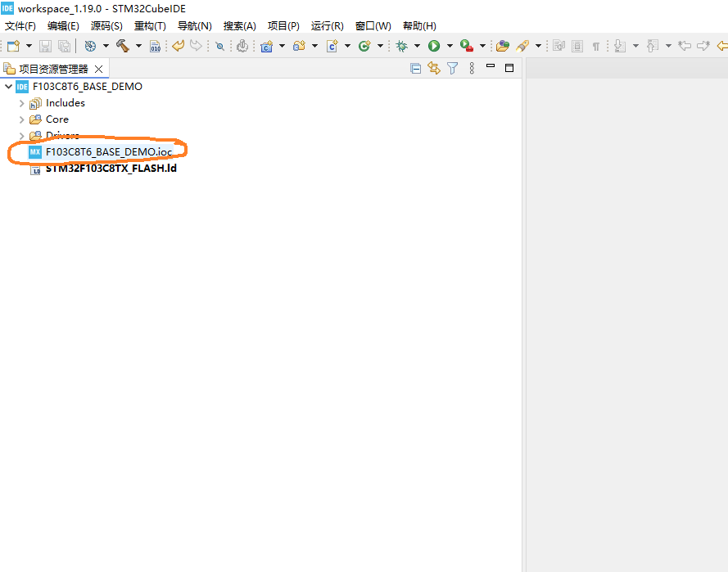
Task: Expand the Core folder
Action: 21,119
